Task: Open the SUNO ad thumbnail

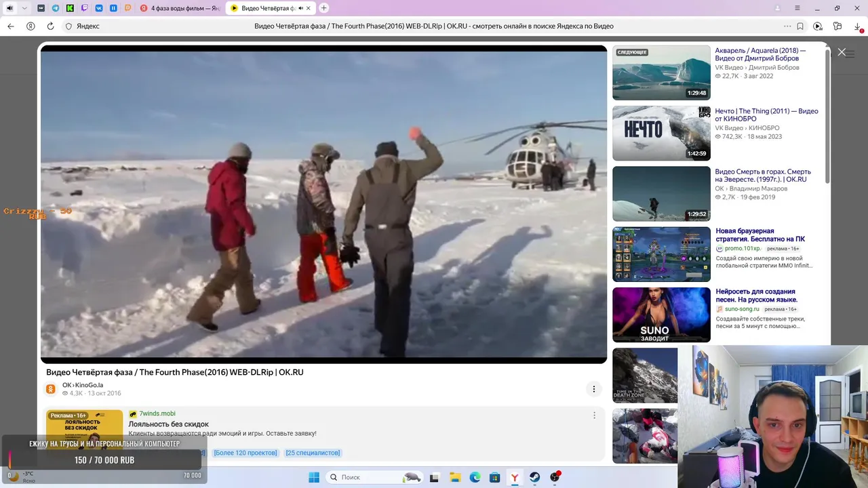Action: pos(661,314)
